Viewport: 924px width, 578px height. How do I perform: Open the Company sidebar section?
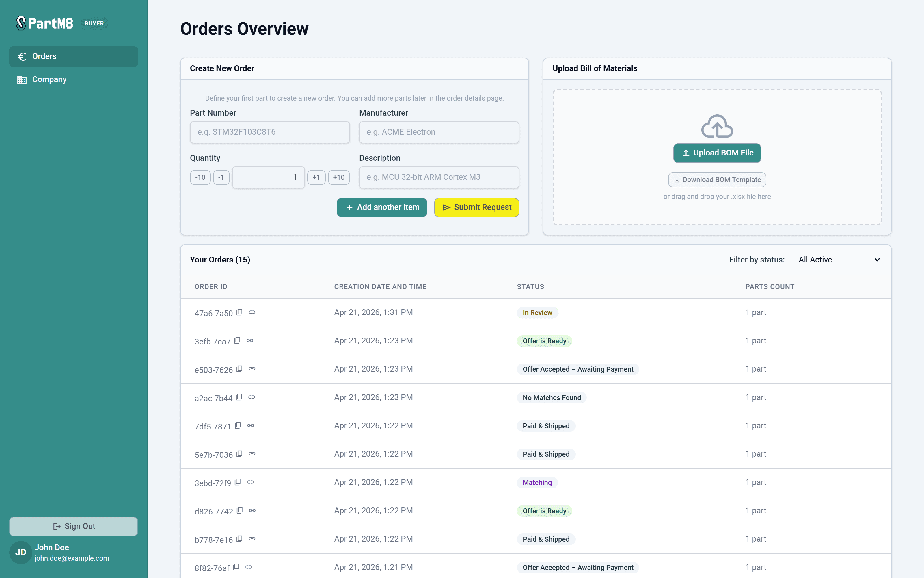point(74,79)
